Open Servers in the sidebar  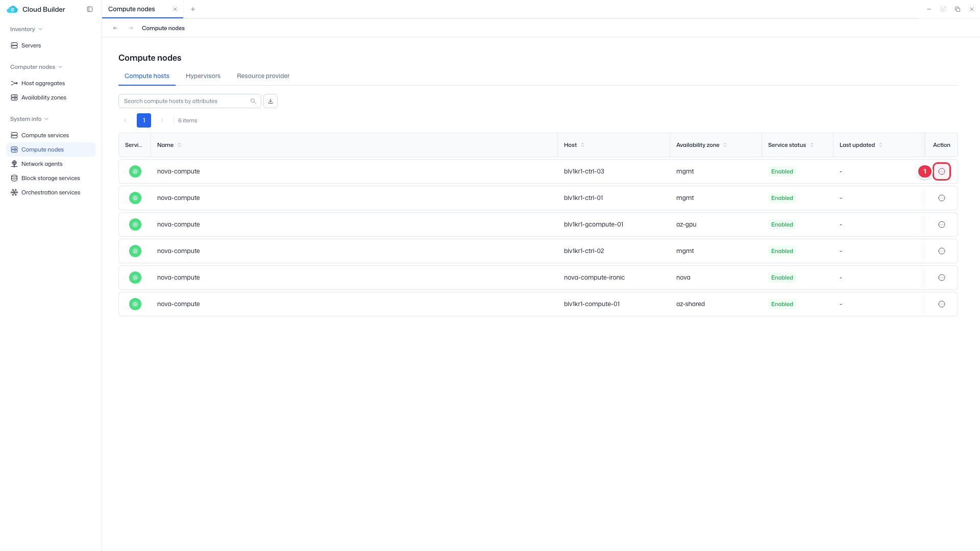tap(51, 45)
